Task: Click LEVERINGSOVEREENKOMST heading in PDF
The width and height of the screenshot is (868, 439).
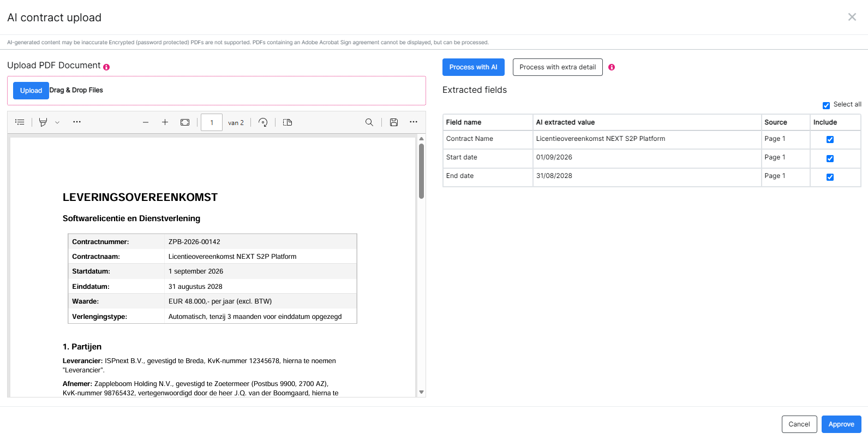Action: coord(140,197)
